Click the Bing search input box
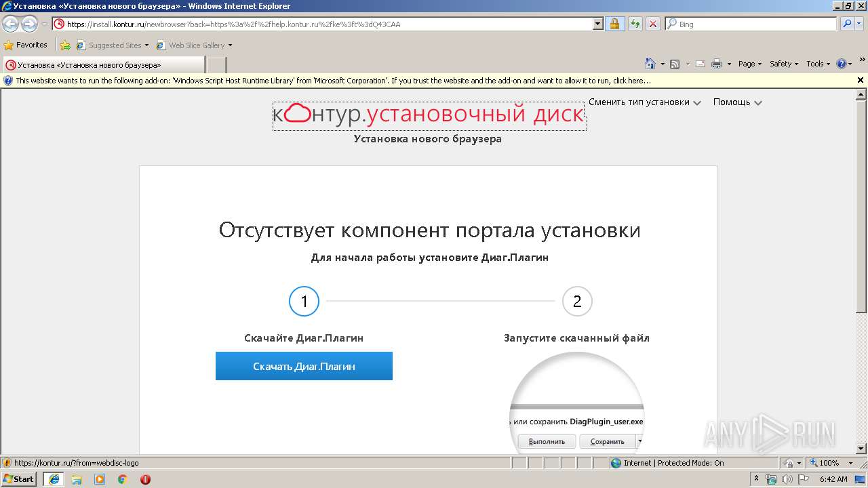Image resolution: width=868 pixels, height=488 pixels. (x=751, y=24)
